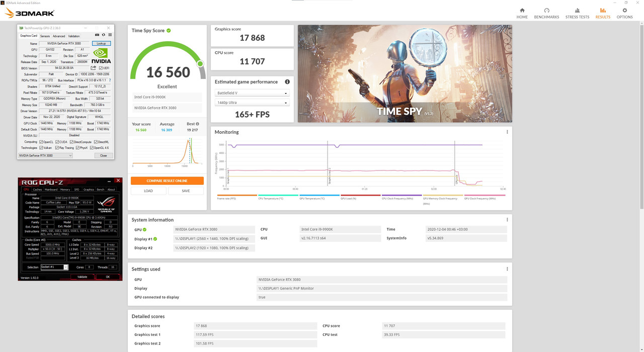Screen dimensions: 644x352
Task: Open the Battlefield V game dropdown
Action: click(x=252, y=93)
